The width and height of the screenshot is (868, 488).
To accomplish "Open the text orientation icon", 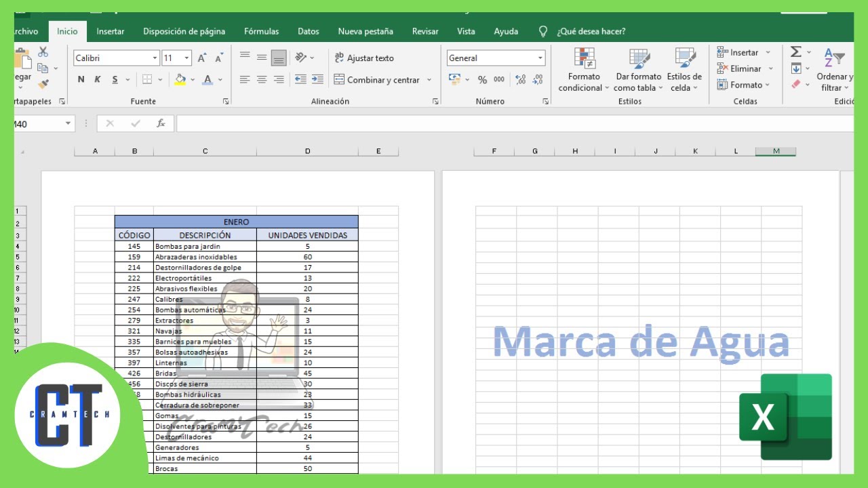I will 300,58.
